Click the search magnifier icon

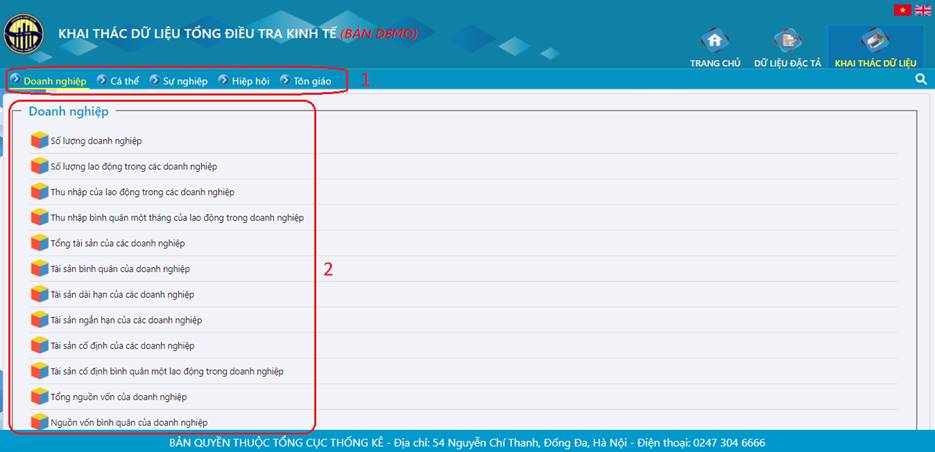pyautogui.click(x=921, y=80)
